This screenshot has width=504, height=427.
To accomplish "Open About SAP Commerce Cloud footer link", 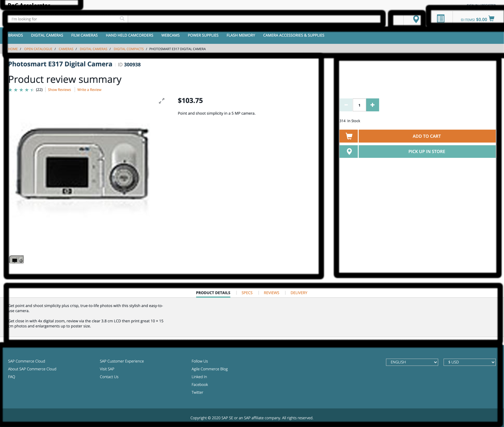I will (32, 369).
